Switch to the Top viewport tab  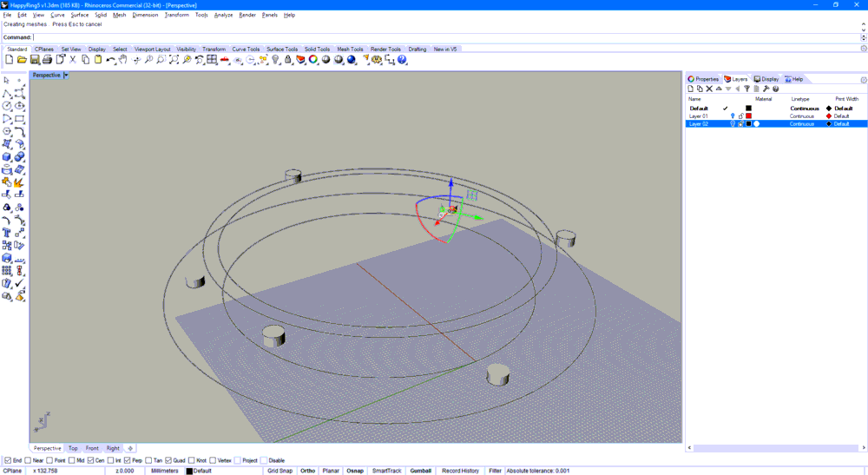pyautogui.click(x=73, y=448)
